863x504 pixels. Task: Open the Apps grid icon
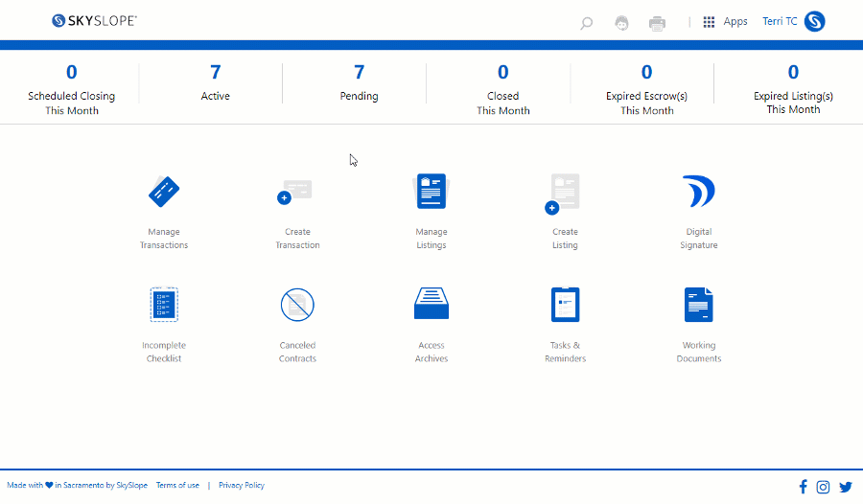(x=709, y=22)
